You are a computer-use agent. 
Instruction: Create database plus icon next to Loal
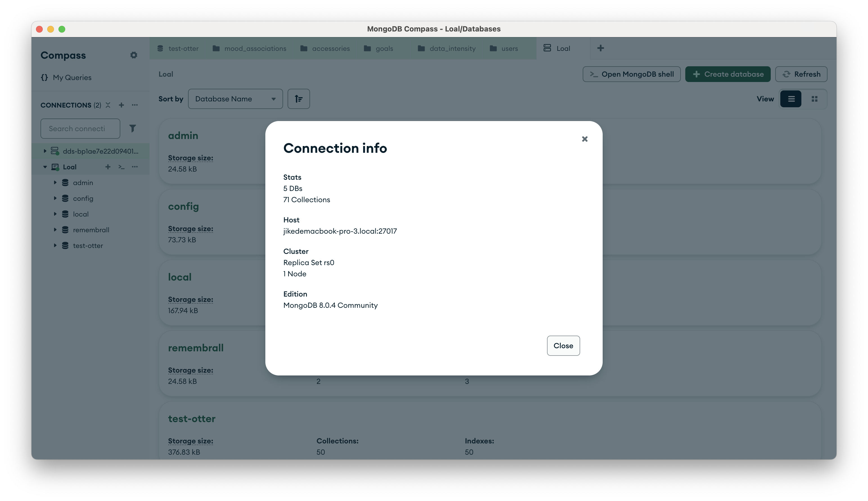(x=108, y=167)
